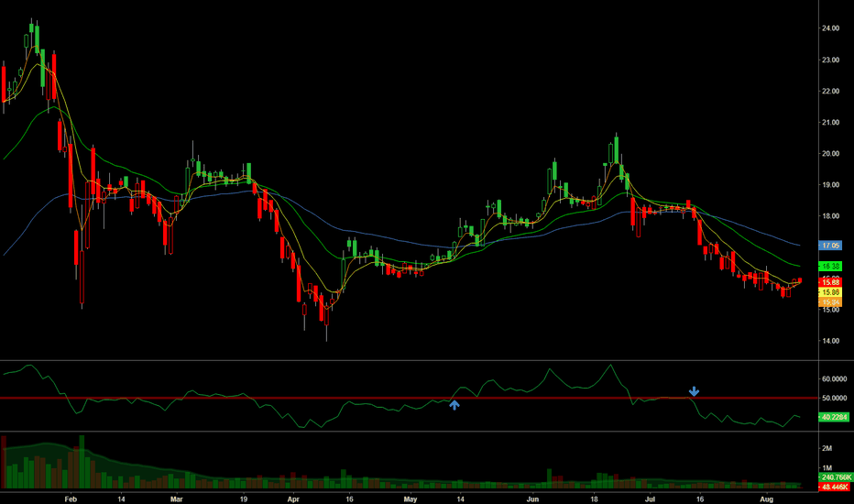Click the 24.00 price axis label

click(830, 28)
